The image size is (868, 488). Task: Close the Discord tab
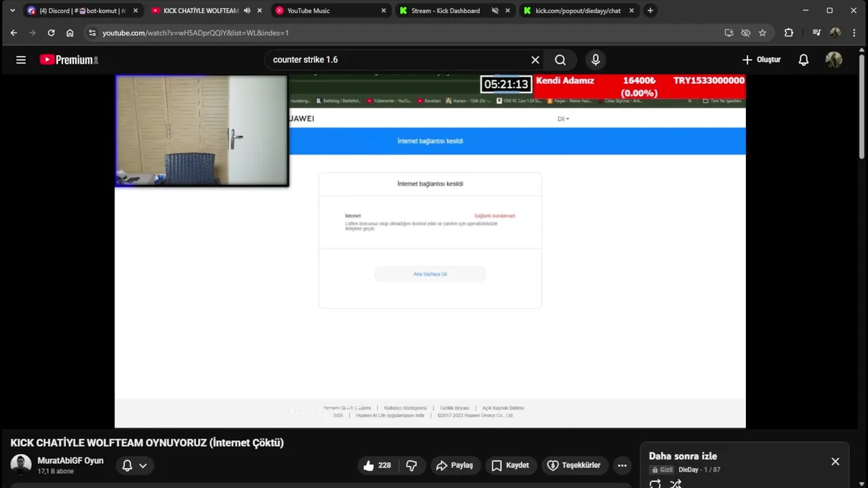(135, 11)
